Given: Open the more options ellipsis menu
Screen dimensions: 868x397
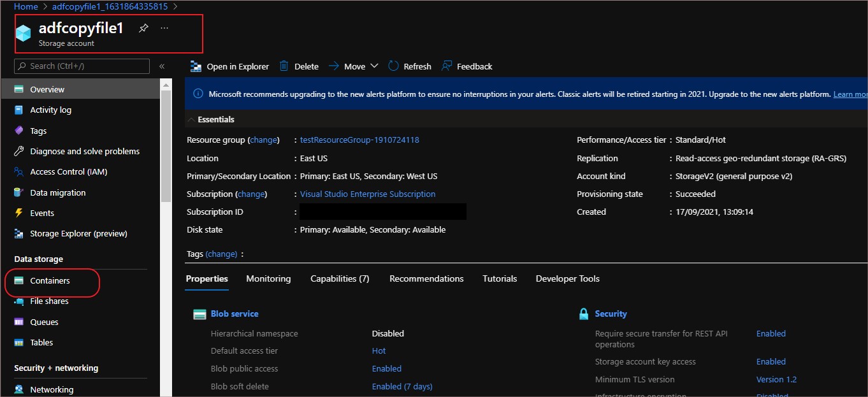Looking at the screenshot, I should (164, 28).
